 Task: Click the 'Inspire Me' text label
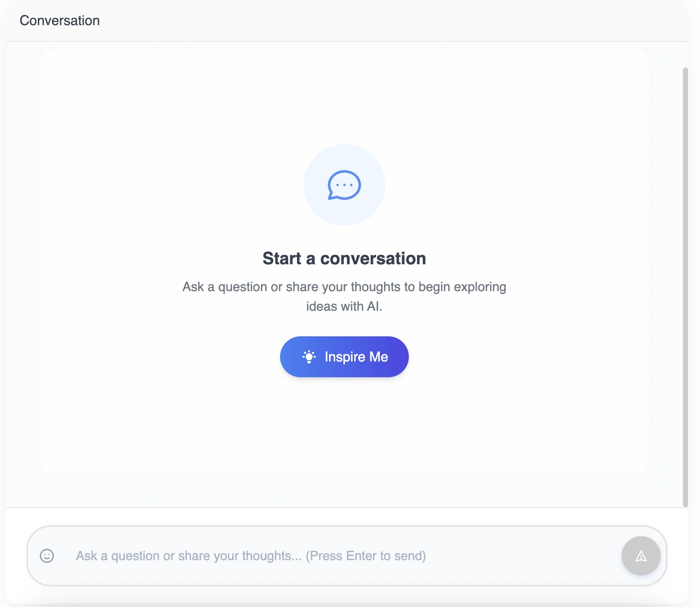(356, 357)
